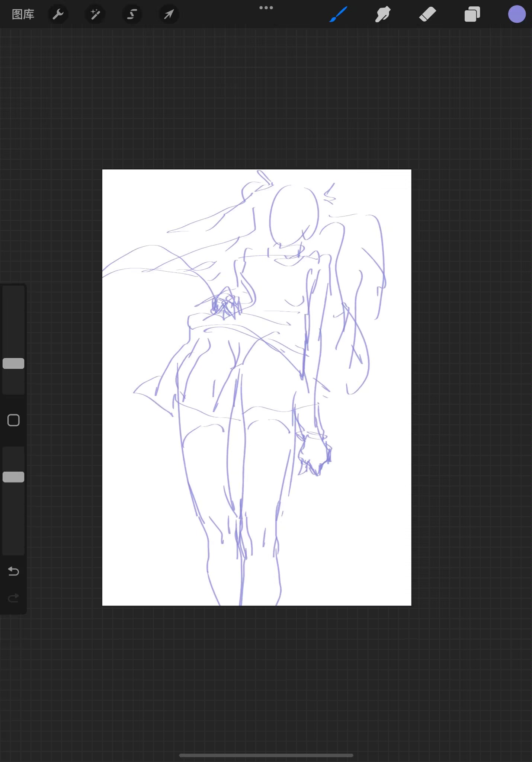
Task: Open the purple active color swatch
Action: [x=517, y=15]
